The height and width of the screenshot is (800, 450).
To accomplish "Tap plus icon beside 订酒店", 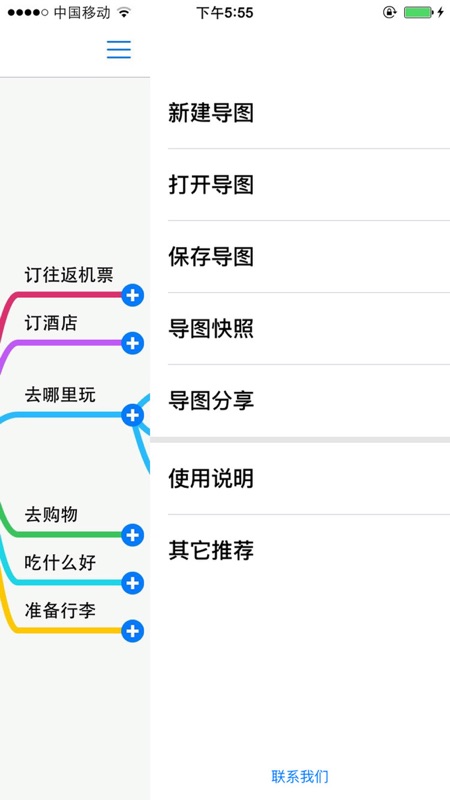I will point(133,343).
